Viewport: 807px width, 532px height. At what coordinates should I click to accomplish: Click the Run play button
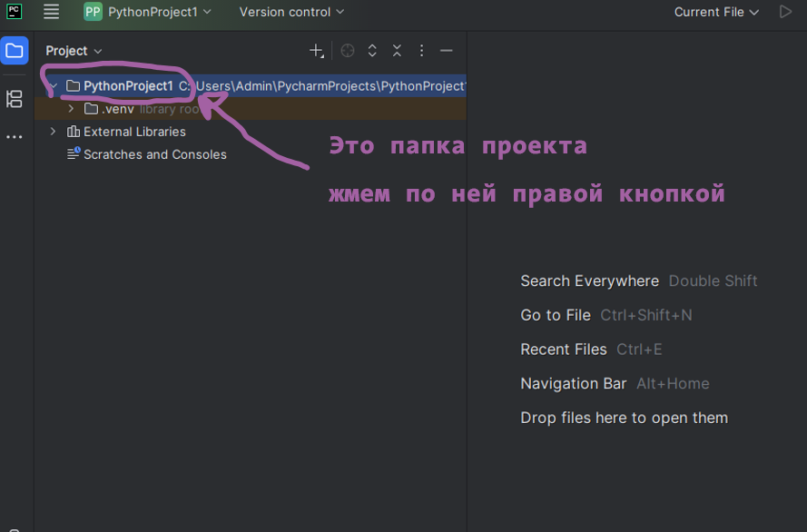pos(785,12)
